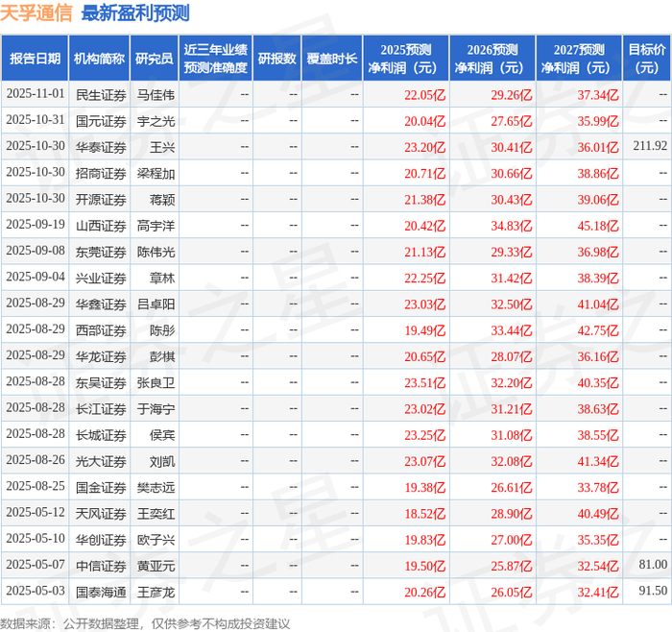Select the 山西证券 institution cell
The width and height of the screenshot is (672, 632).
point(101,226)
